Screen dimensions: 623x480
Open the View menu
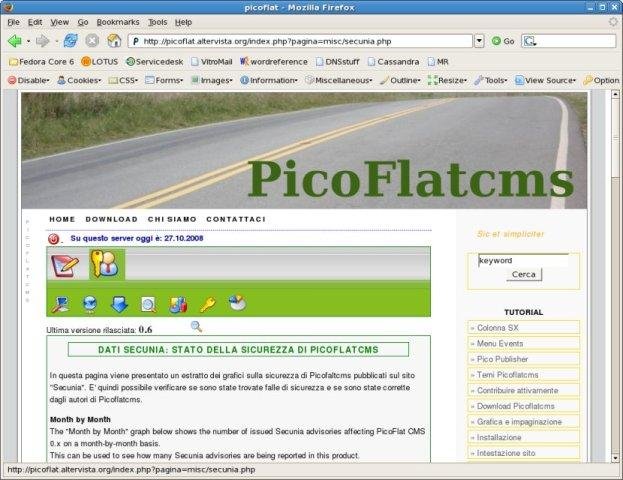pyautogui.click(x=60, y=22)
